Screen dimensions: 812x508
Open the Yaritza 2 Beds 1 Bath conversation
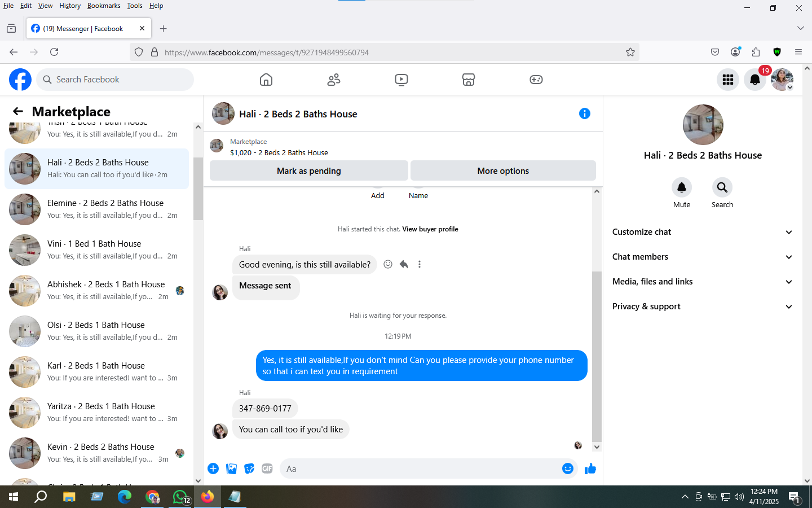click(x=96, y=413)
